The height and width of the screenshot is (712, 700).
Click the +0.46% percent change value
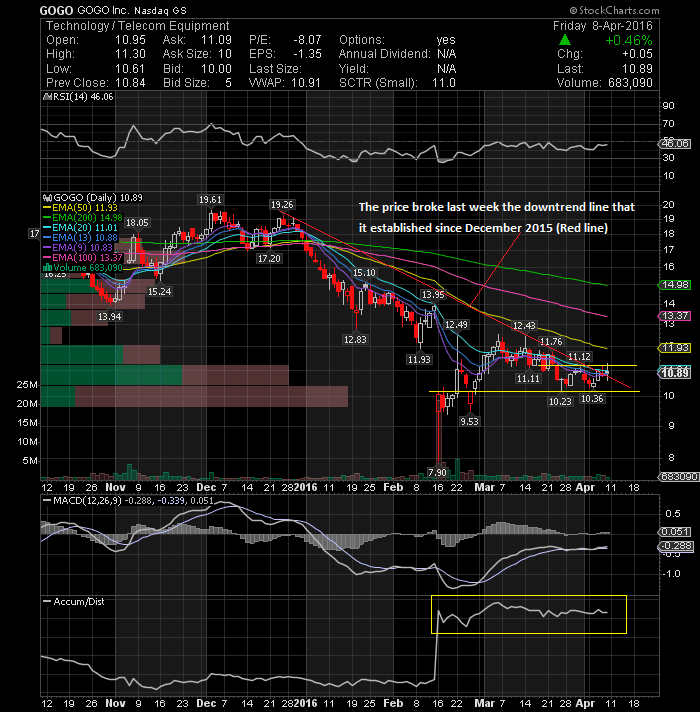[629, 40]
